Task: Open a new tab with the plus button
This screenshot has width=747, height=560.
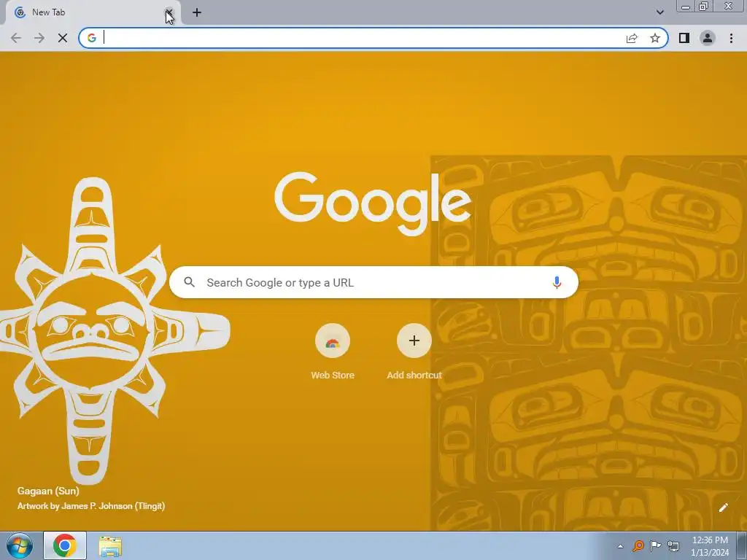Action: pos(197,12)
